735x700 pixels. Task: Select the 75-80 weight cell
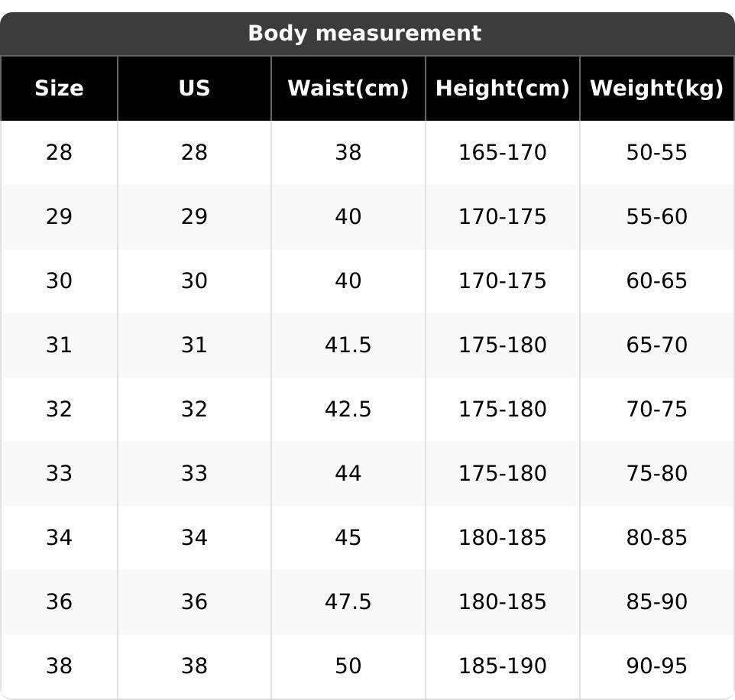pos(656,474)
